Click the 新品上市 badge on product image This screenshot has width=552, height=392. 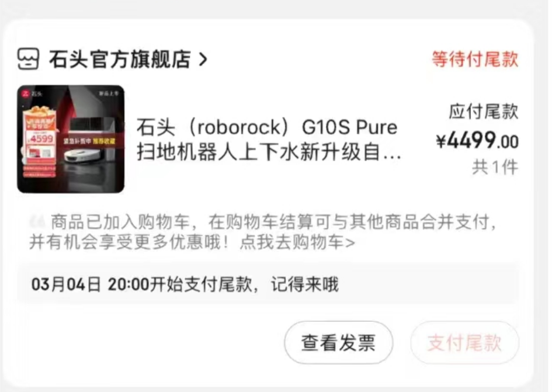(x=109, y=93)
